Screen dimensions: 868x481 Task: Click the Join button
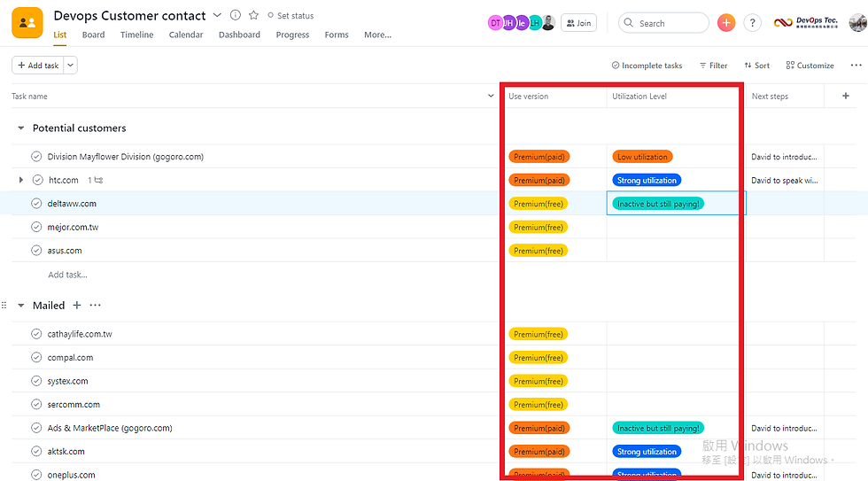[578, 23]
